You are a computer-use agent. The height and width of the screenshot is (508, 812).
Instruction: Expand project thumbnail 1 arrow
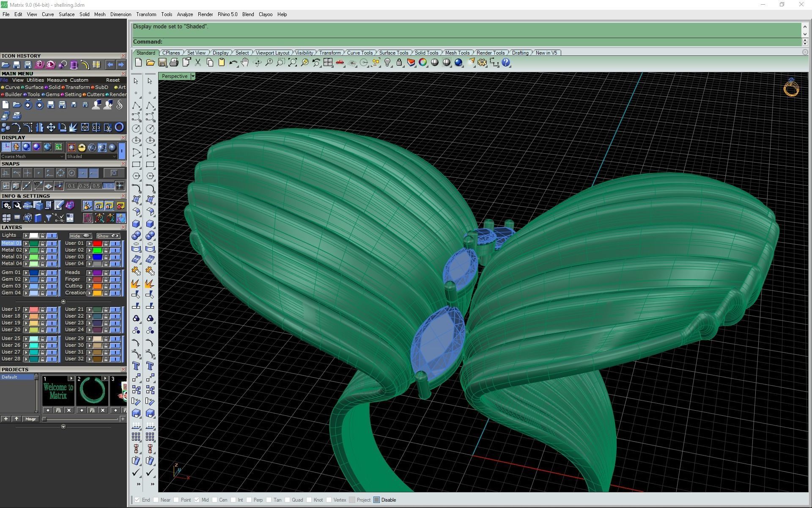(x=71, y=378)
